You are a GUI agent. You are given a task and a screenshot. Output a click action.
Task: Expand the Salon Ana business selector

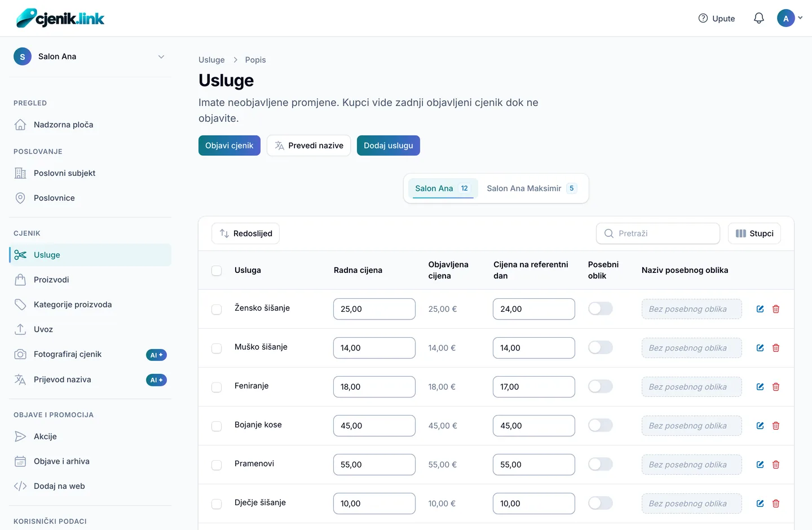tap(90, 56)
